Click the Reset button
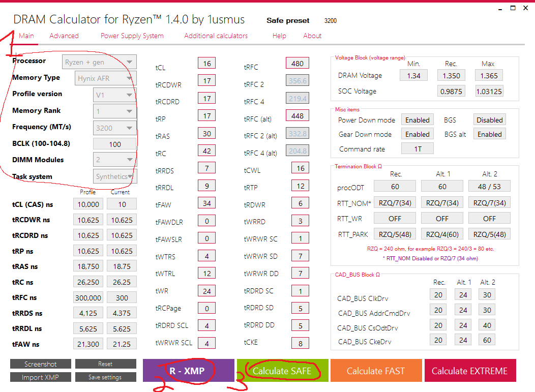Screen dimensions: 535x392 pos(105,364)
